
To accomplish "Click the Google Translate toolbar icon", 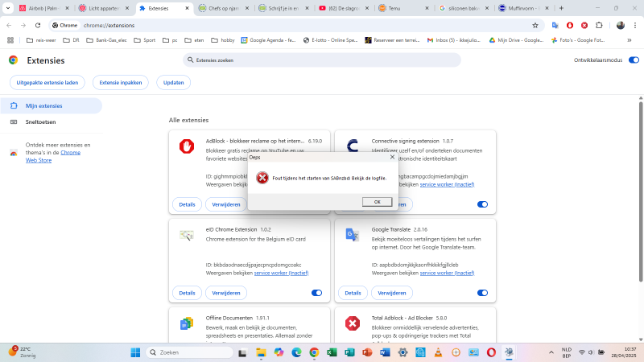I will click(x=555, y=26).
